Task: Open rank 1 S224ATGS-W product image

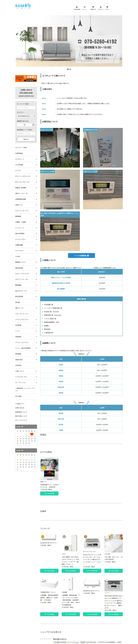Action: click(49, 538)
